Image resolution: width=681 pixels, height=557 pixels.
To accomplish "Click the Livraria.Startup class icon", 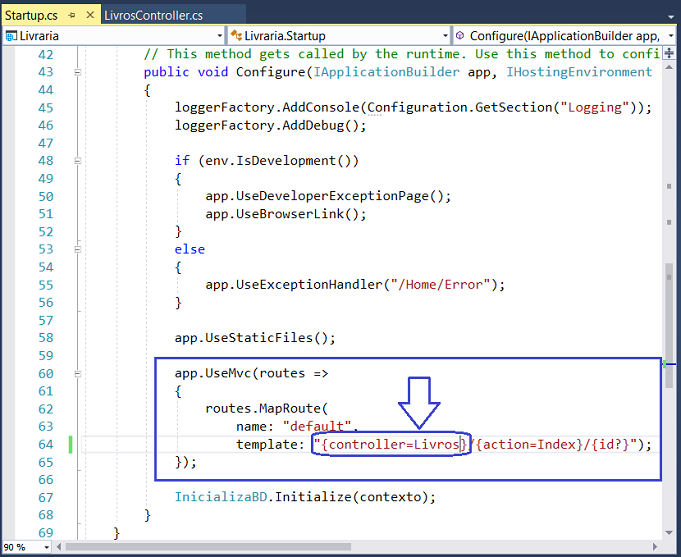I will [236, 35].
